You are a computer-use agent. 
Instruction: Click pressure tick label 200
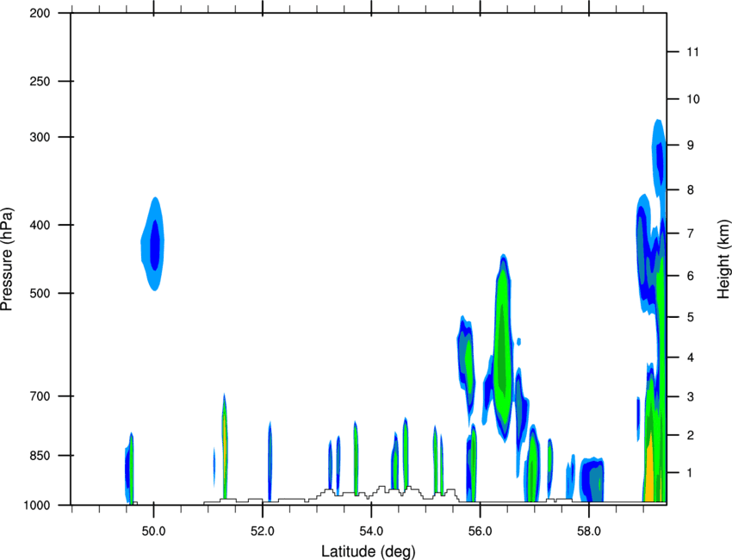(40, 13)
